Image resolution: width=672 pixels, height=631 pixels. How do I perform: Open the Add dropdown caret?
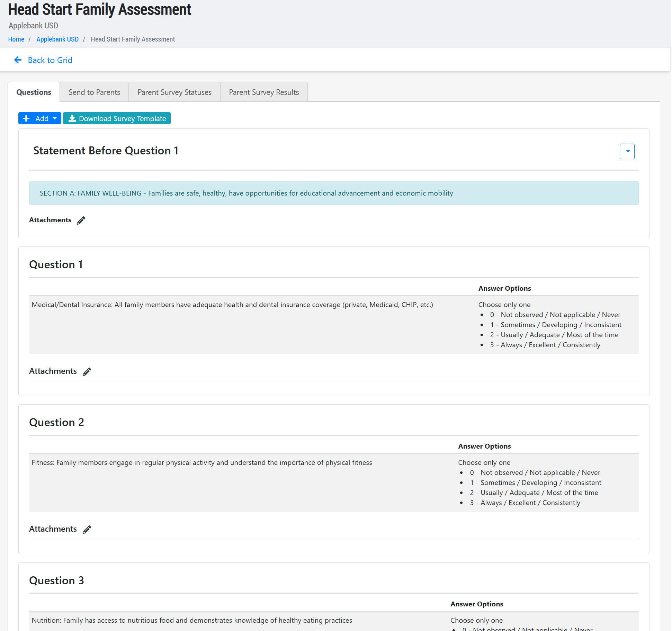(55, 118)
